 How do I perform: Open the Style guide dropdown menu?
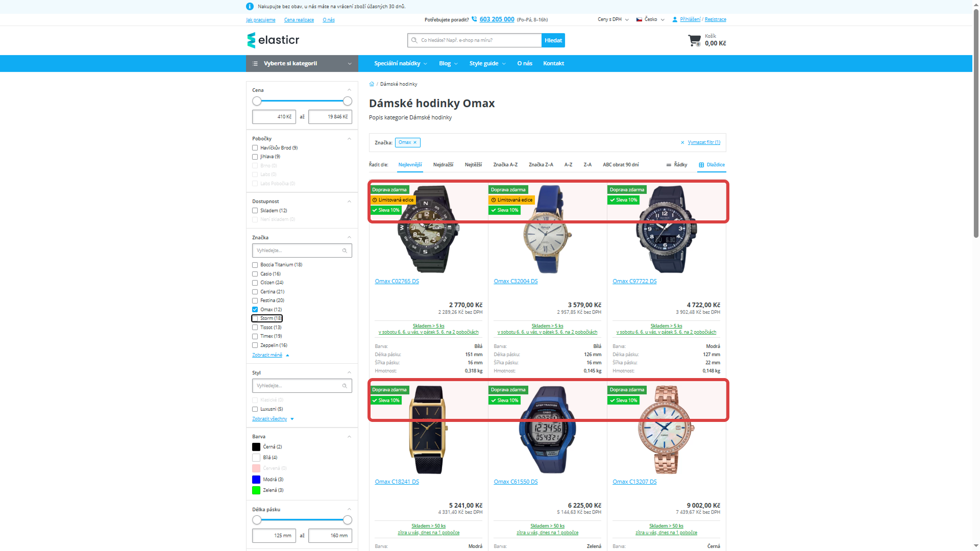pyautogui.click(x=487, y=64)
